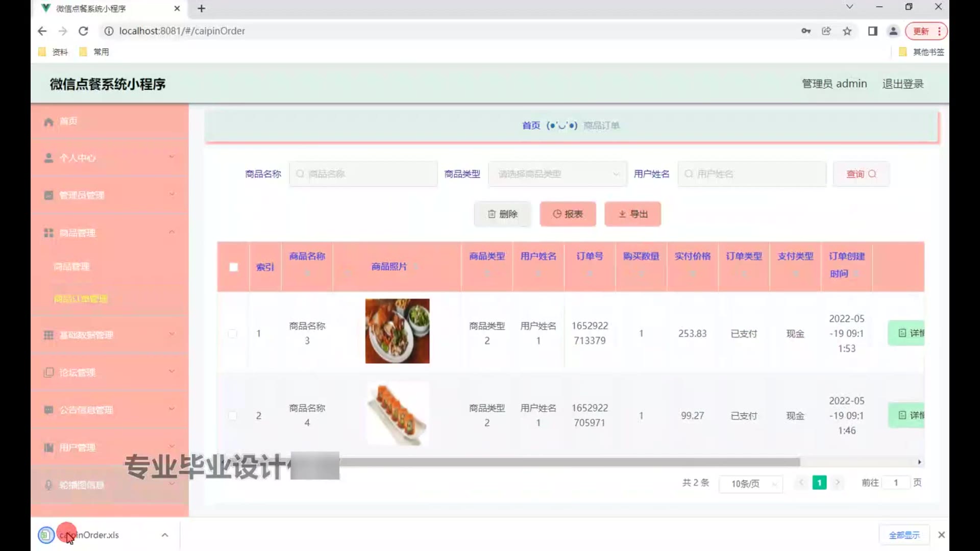Expand the 基础数据管理 sidebar menu
Image resolution: width=980 pixels, height=551 pixels.
(110, 335)
